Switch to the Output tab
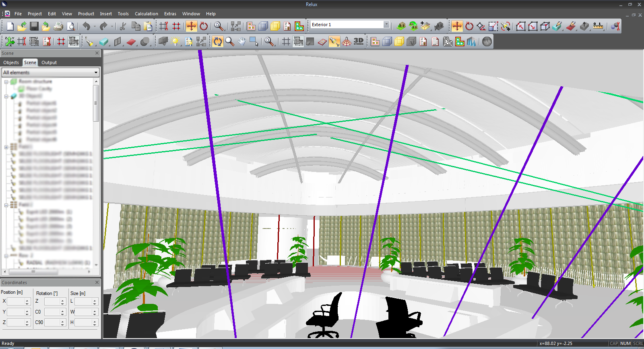This screenshot has height=349, width=644. point(49,62)
